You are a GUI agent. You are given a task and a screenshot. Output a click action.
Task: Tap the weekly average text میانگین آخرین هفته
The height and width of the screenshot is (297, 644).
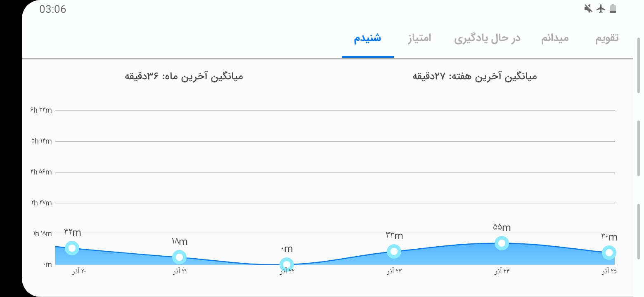[475, 76]
